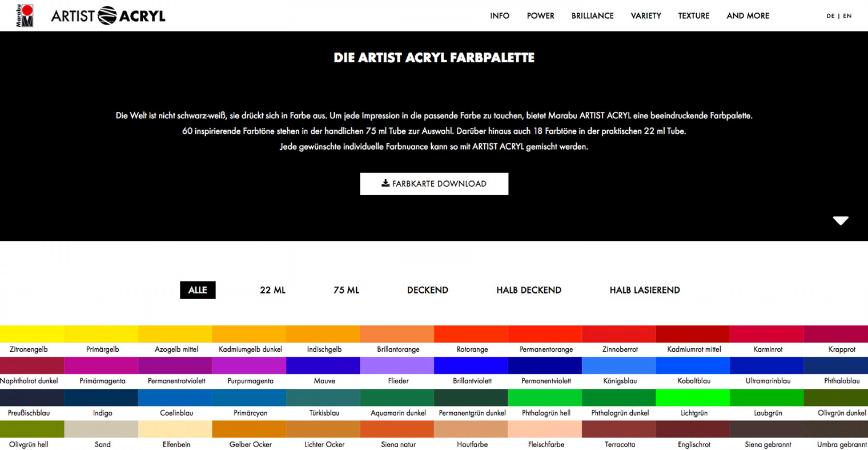Click the Lichtgrün swatch
Viewport: 868px width, 450px height.
(x=692, y=397)
